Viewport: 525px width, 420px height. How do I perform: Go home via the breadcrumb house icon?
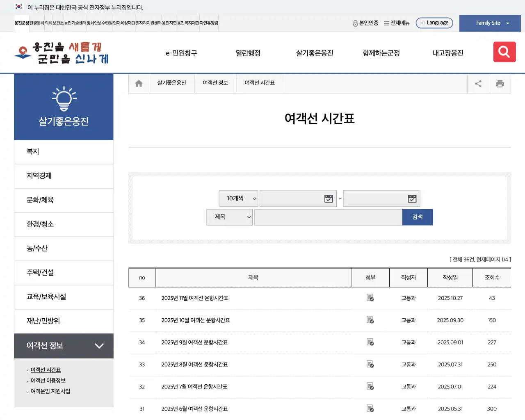click(x=138, y=83)
